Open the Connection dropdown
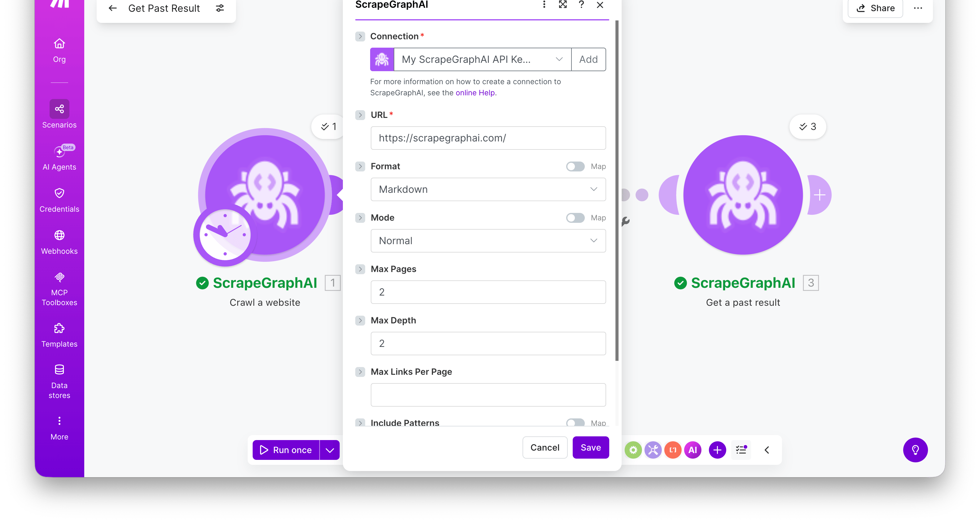 (482, 59)
